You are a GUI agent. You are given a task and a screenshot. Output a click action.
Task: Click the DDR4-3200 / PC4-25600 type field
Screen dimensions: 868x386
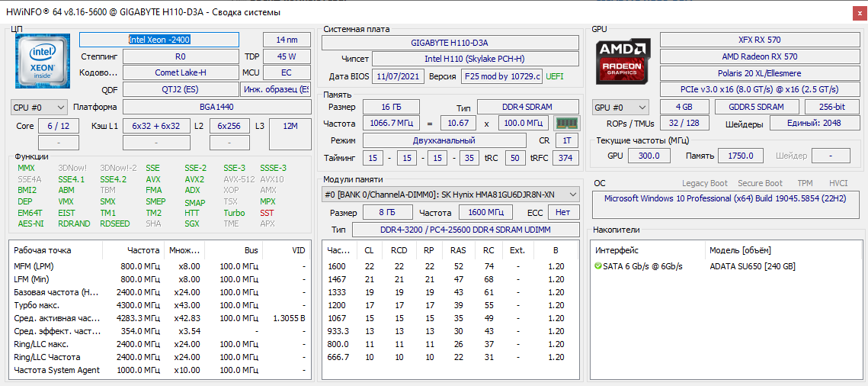466,230
